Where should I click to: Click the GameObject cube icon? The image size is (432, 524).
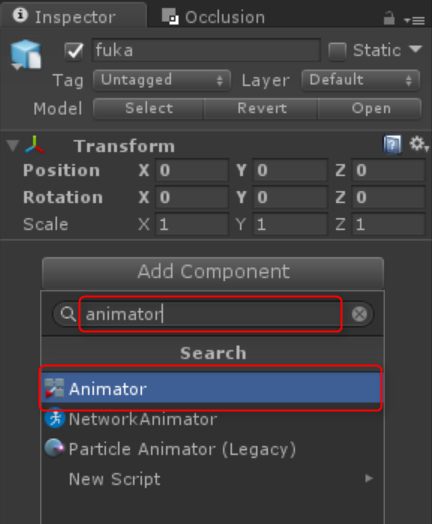[x=26, y=54]
